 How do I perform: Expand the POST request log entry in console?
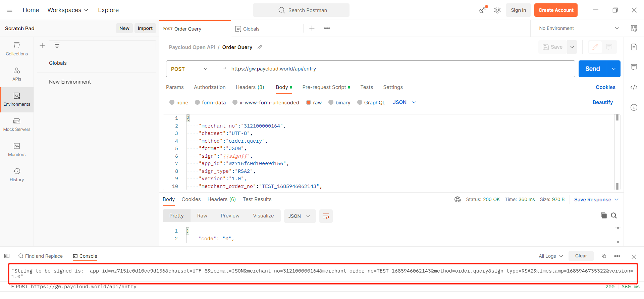pyautogui.click(x=13, y=287)
